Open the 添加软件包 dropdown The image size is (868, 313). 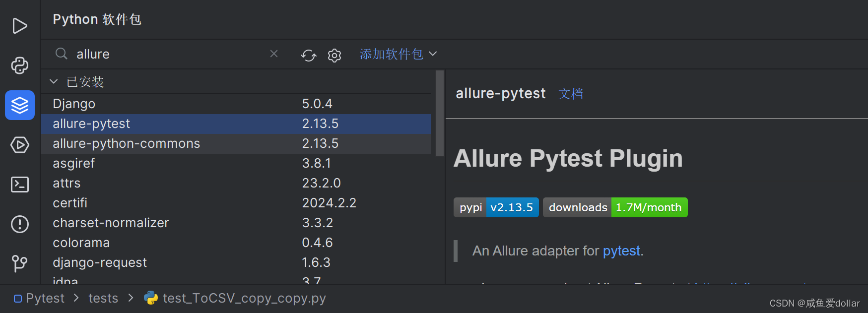coord(398,54)
